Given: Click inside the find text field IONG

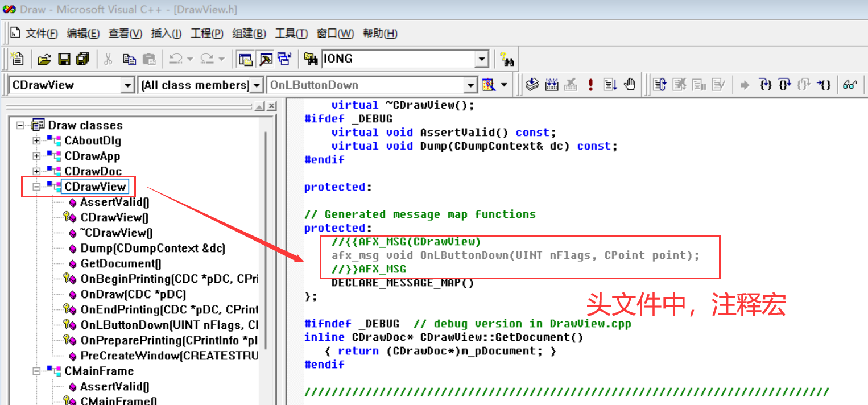Looking at the screenshot, I should tap(399, 59).
